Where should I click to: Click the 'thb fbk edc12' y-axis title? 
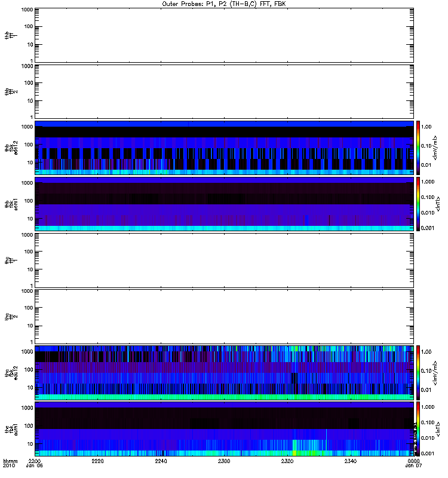pyautogui.click(x=11, y=148)
